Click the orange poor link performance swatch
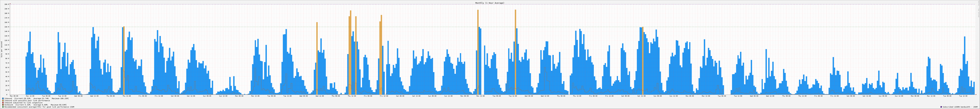The width and height of the screenshot is (980, 109). coord(3,101)
